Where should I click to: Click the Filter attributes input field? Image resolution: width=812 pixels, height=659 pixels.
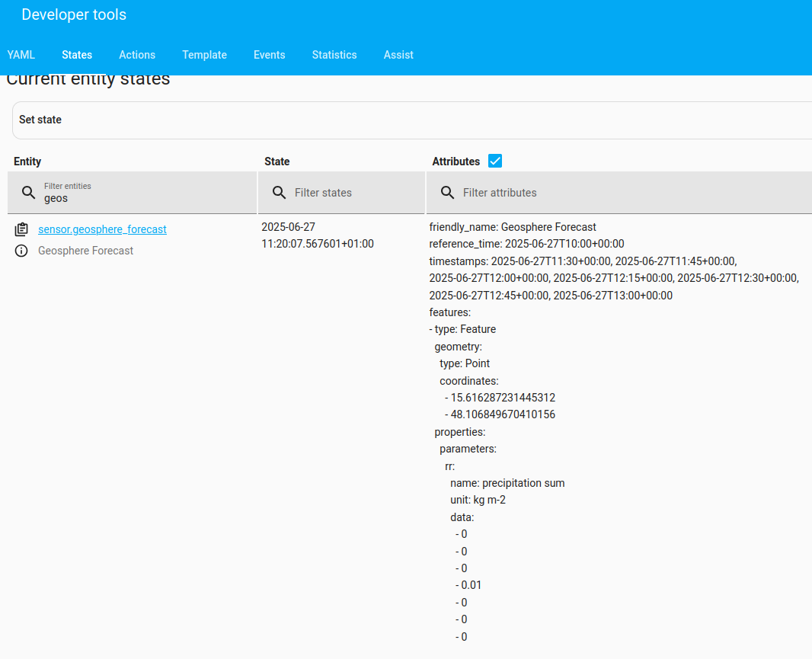click(619, 193)
